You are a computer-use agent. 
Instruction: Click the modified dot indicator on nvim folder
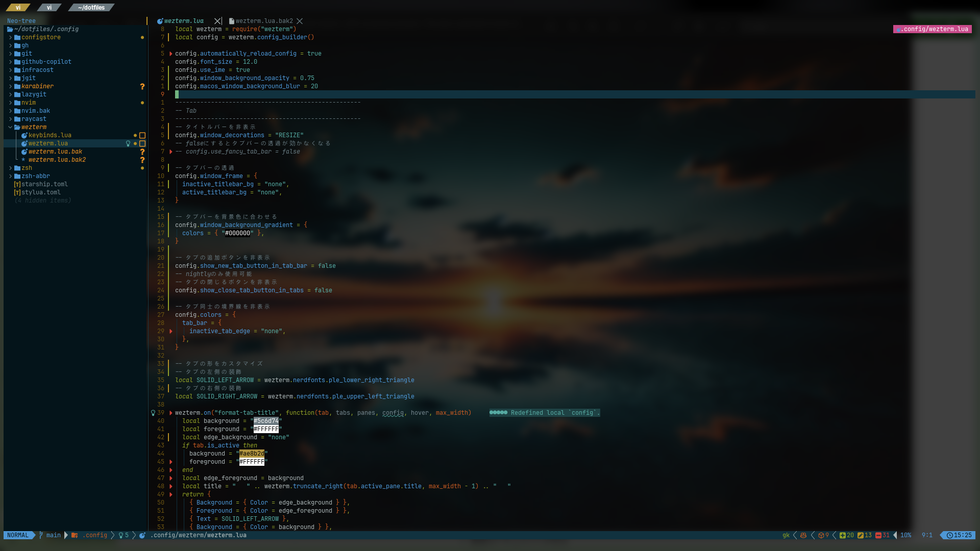(142, 103)
